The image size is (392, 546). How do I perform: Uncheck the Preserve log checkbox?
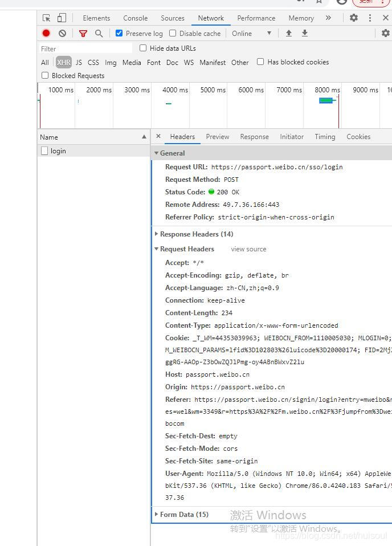pyautogui.click(x=119, y=33)
